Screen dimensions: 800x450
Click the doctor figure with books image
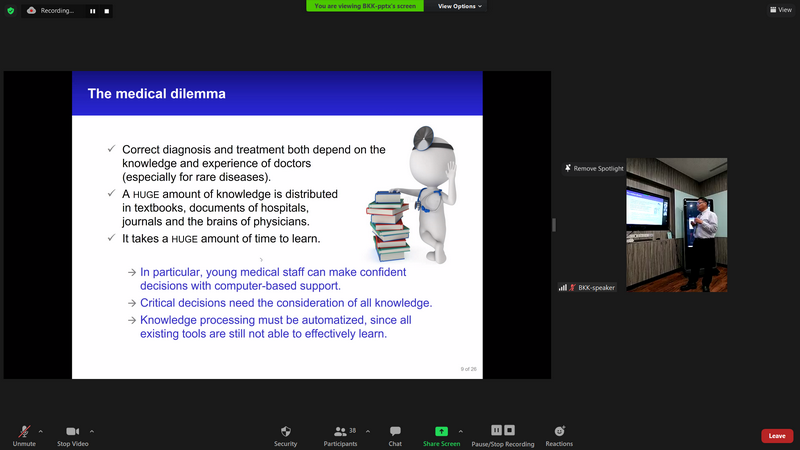(412, 195)
